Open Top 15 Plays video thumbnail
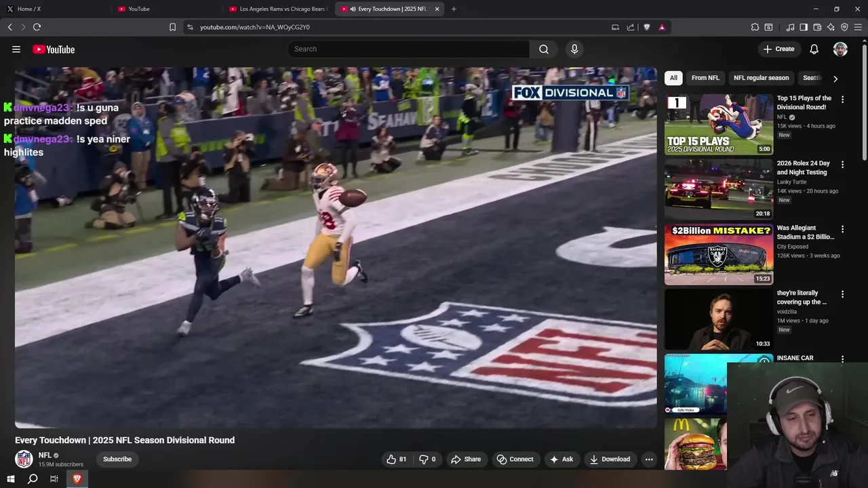The image size is (868, 488). [719, 124]
